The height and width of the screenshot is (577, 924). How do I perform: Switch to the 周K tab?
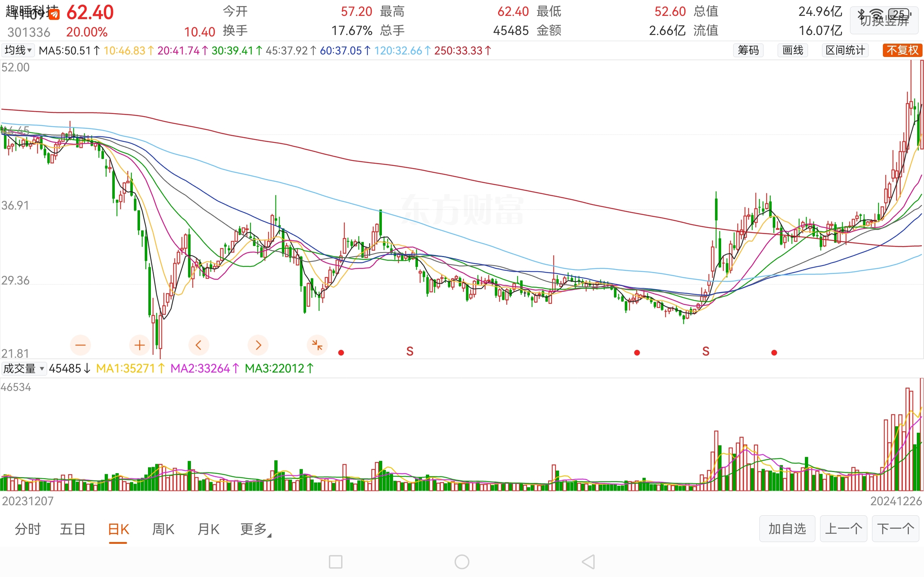[x=163, y=529]
